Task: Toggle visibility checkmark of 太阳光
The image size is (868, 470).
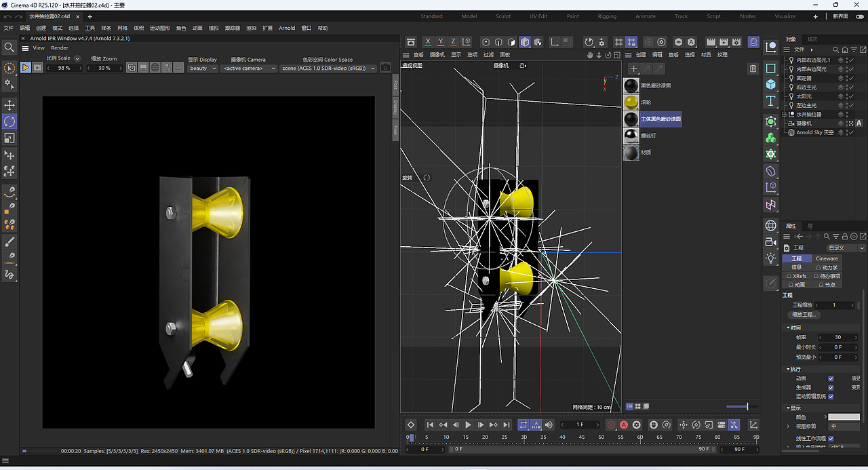Action: (x=850, y=96)
